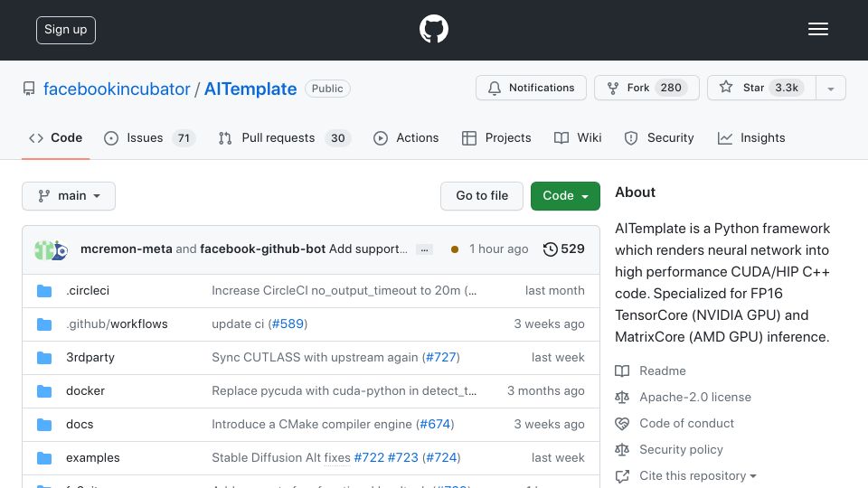Viewport: 868px width, 488px height.
Task: Open the 529 commits history link
Action: pos(563,249)
